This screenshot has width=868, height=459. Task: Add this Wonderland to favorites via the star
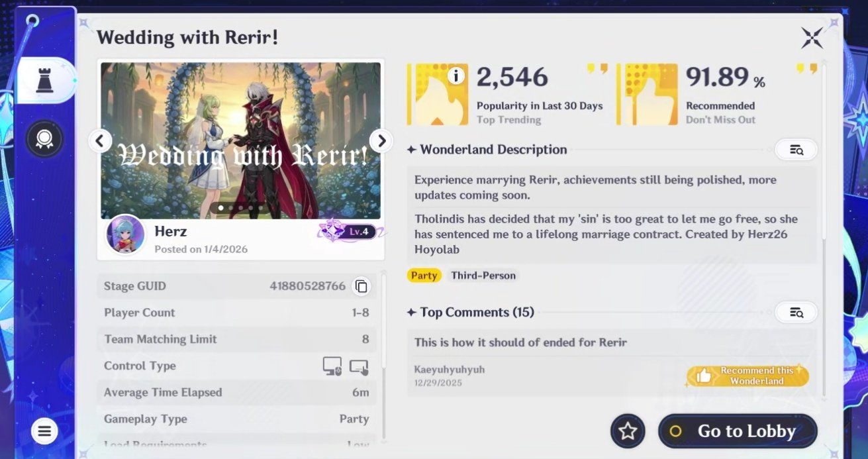628,431
